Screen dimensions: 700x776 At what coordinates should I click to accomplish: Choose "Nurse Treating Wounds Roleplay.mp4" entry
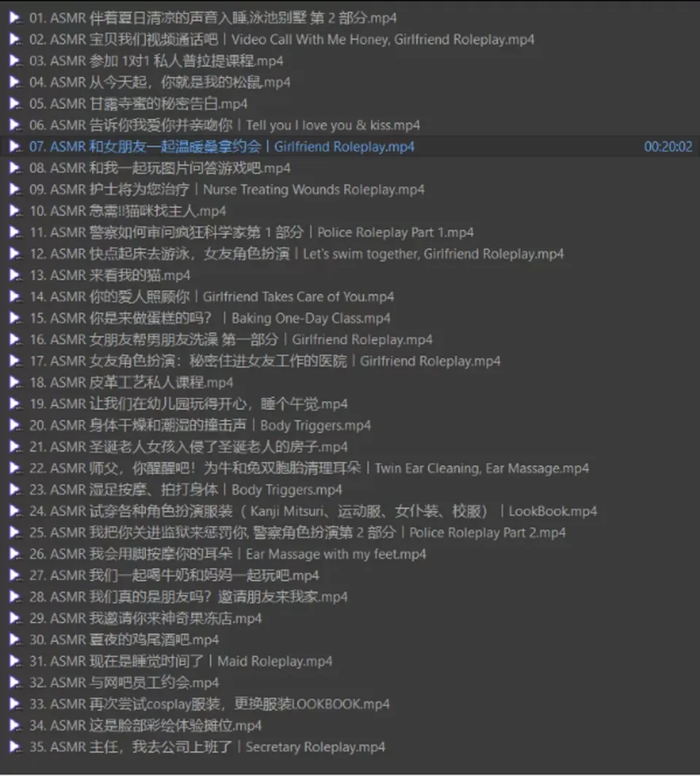[227, 190]
